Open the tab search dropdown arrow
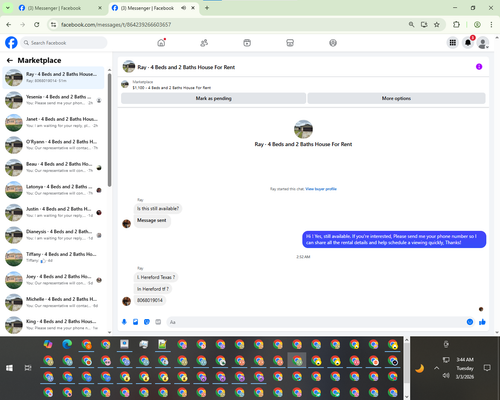 (x=7, y=8)
